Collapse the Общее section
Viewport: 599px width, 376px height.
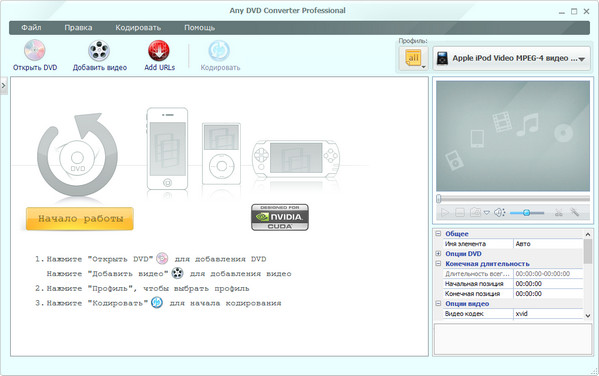(438, 233)
